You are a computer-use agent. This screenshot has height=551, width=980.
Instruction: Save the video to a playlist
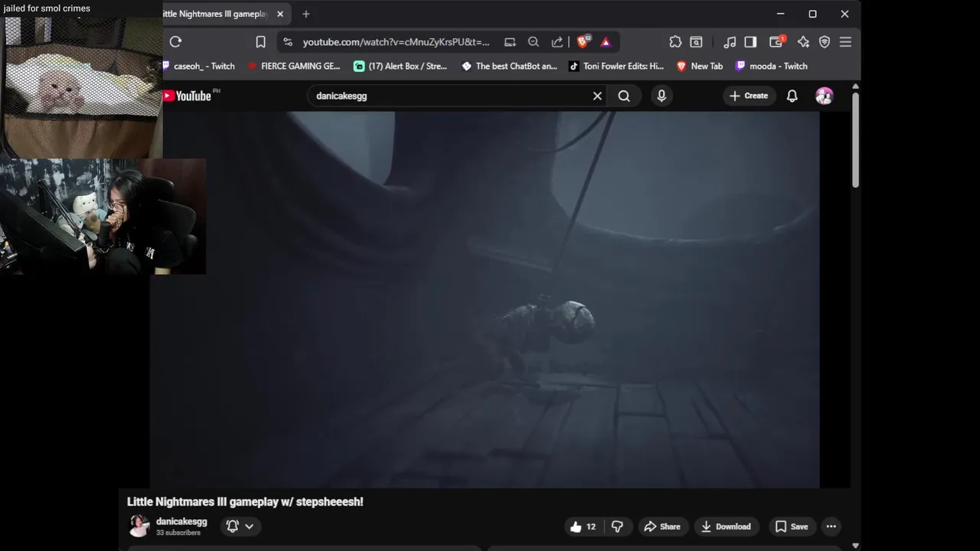click(x=792, y=527)
